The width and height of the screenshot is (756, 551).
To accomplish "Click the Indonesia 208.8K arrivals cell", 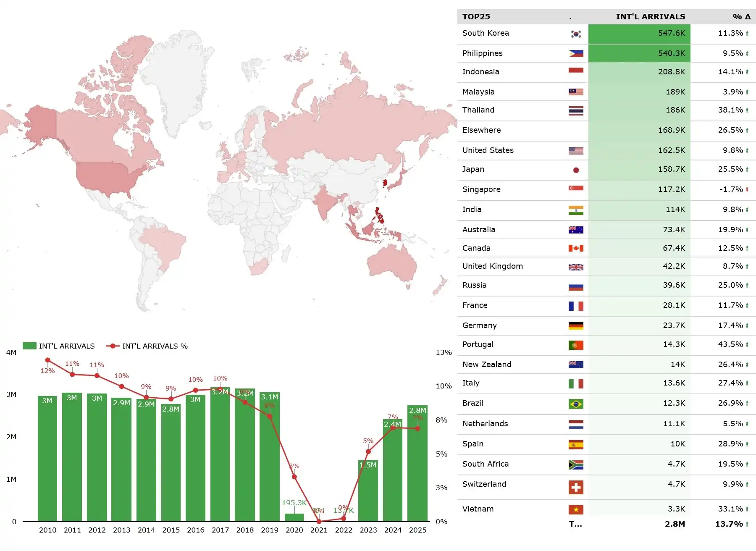I will coord(639,71).
